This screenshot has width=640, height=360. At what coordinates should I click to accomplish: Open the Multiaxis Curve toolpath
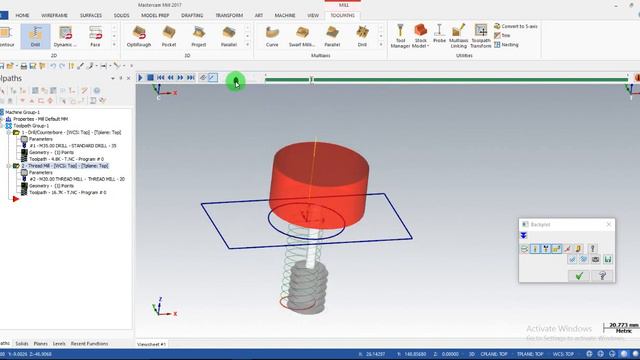click(272, 36)
